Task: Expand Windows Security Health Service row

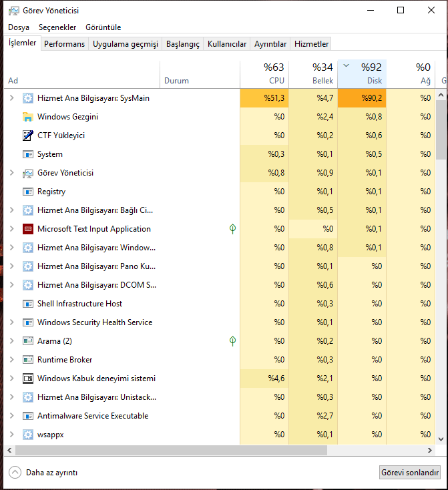Action: click(12, 322)
